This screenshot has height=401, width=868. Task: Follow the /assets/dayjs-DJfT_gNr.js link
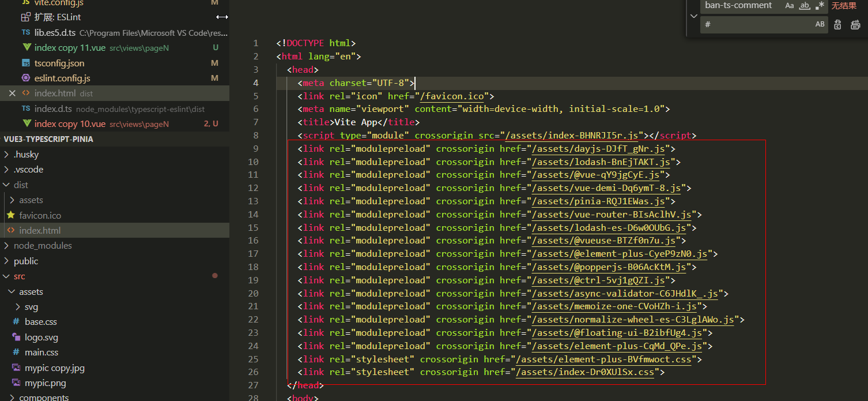598,149
